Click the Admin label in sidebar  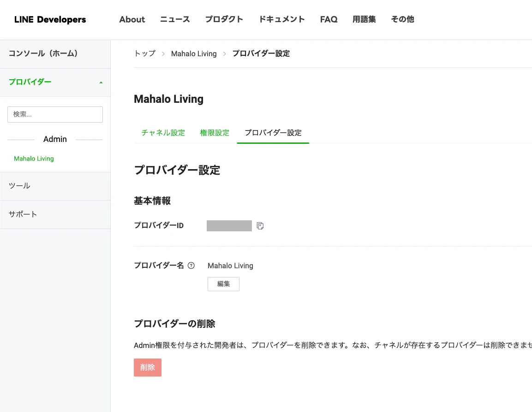click(55, 139)
